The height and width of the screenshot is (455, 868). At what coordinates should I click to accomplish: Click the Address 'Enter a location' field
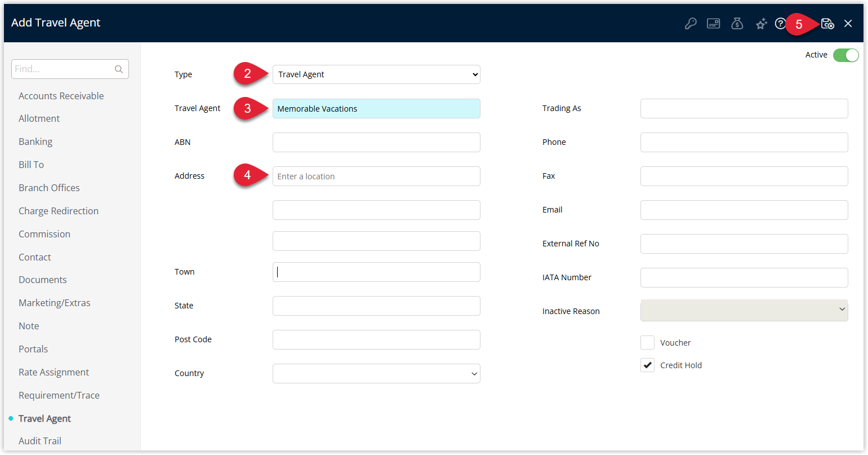tap(376, 176)
